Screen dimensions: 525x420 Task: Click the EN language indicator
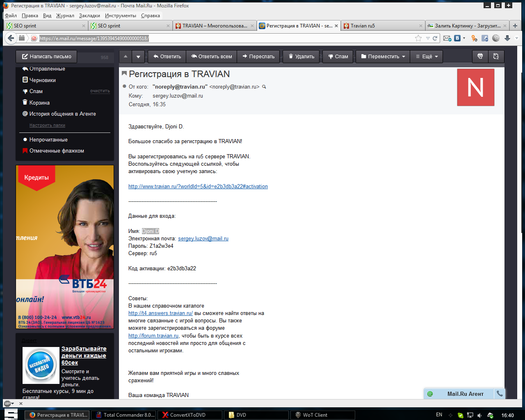click(x=439, y=415)
